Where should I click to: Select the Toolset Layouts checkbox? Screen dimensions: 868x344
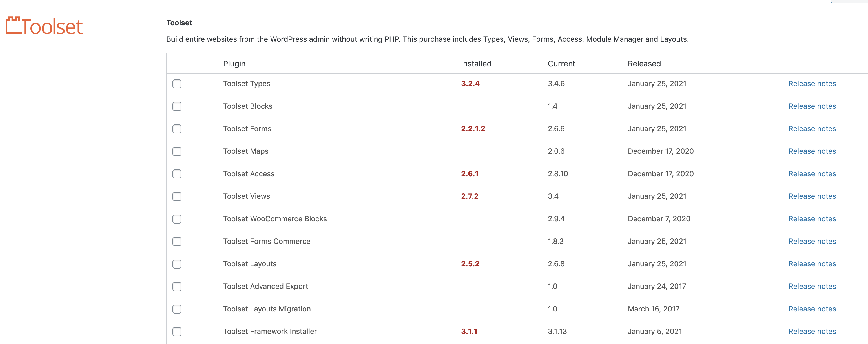[177, 264]
